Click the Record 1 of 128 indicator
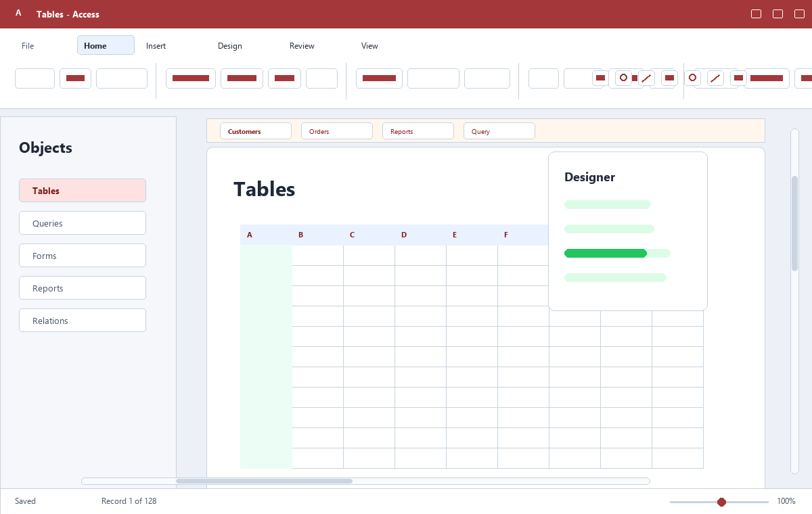The image size is (812, 514). coord(129,501)
